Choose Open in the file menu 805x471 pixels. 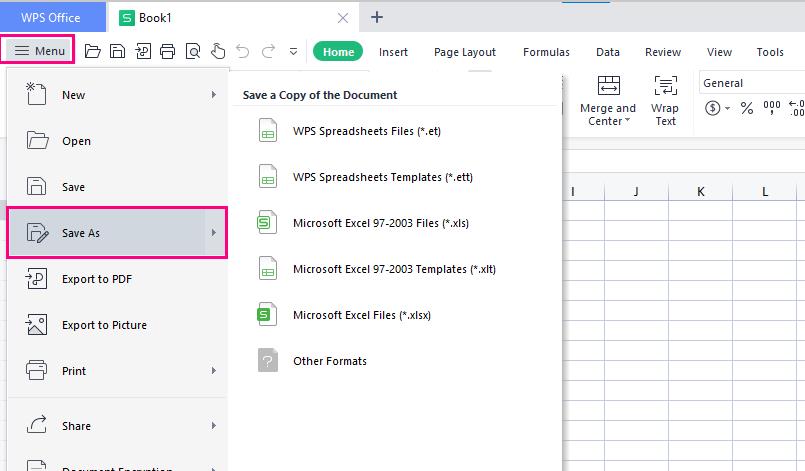[117, 141]
